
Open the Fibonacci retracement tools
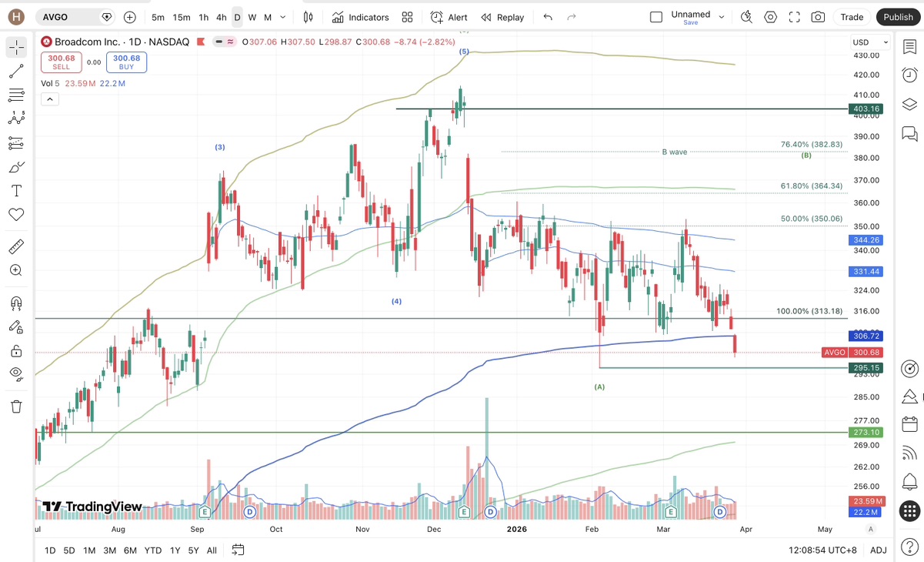coord(16,95)
